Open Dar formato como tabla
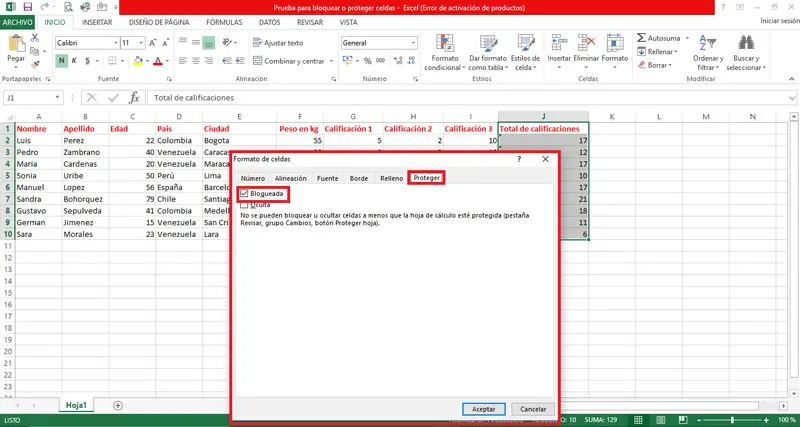800x427 pixels. coord(488,53)
